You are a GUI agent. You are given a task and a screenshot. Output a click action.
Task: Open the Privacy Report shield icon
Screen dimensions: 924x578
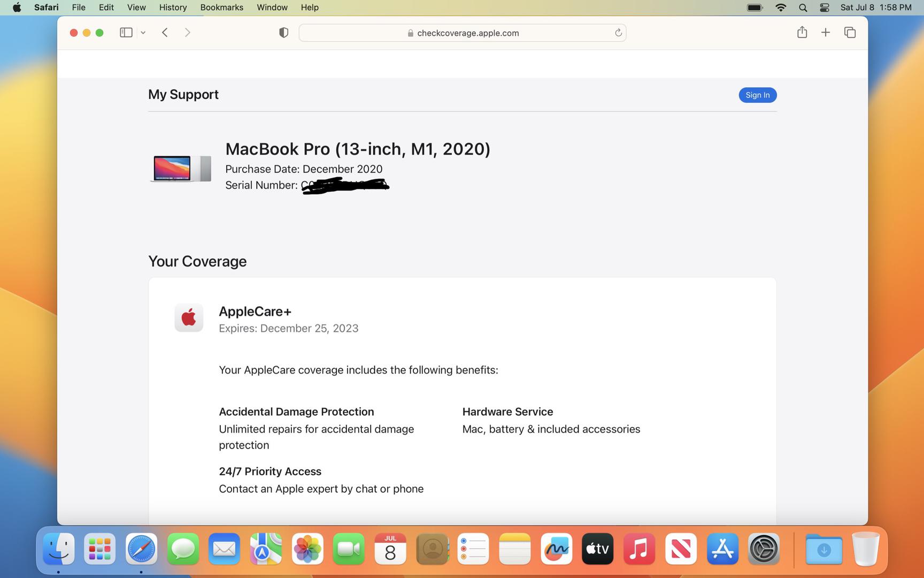(284, 33)
